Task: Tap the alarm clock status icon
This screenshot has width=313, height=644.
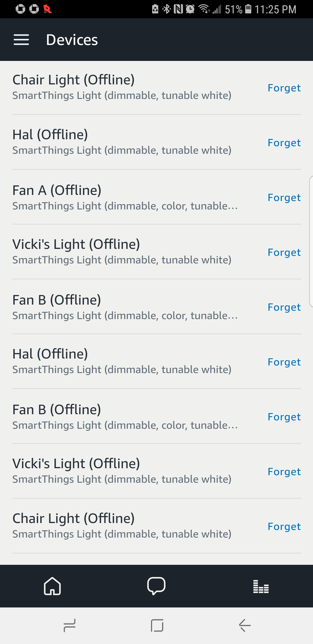Action: point(190,9)
